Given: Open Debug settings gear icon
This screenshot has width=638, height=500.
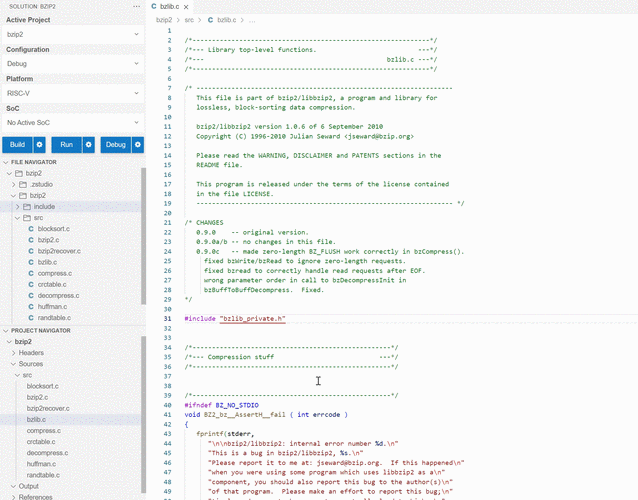Looking at the screenshot, I should (x=137, y=145).
